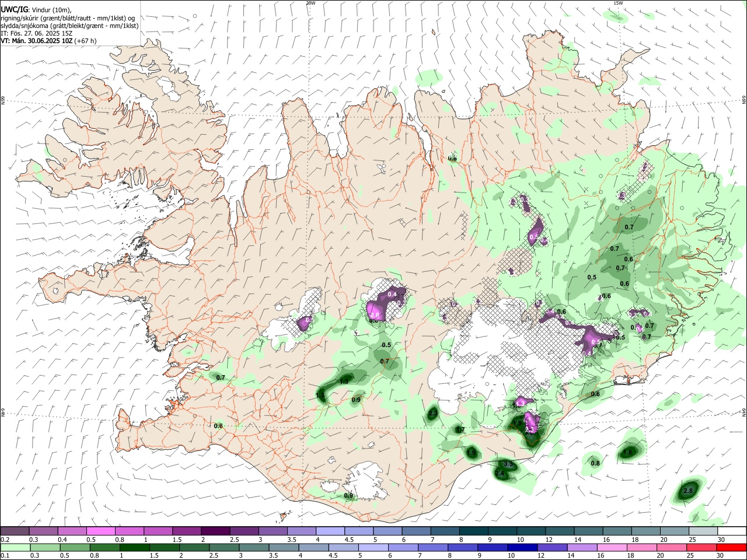Click the 'VT: Mán. 30.06.2025 10Z (+67 h)' line
Screen dimensions: 747x560
pos(48,41)
